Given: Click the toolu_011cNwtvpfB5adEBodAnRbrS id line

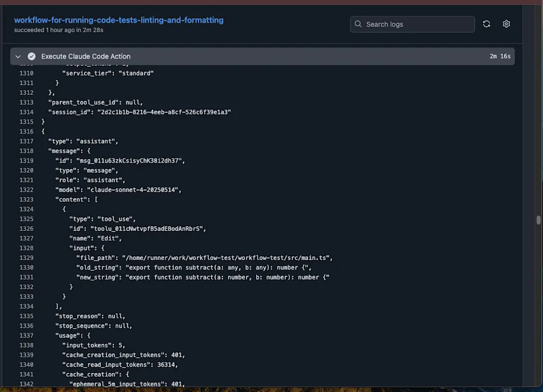Looking at the screenshot, I should (x=137, y=229).
